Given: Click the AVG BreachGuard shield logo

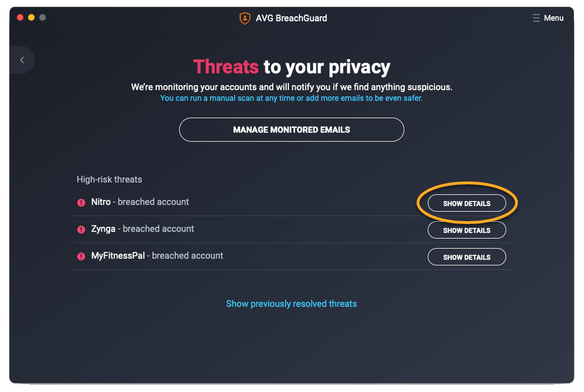Looking at the screenshot, I should (245, 18).
